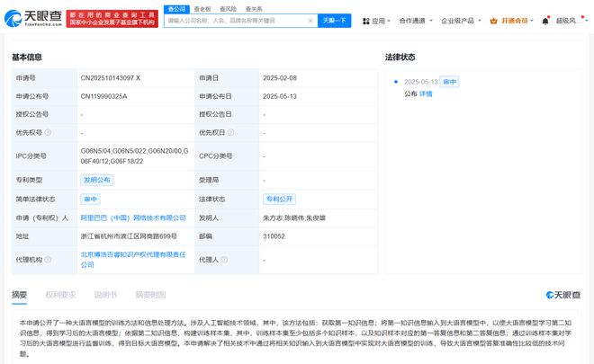Select the 查关系 search tab
The width and height of the screenshot is (594, 364).
[254, 9]
